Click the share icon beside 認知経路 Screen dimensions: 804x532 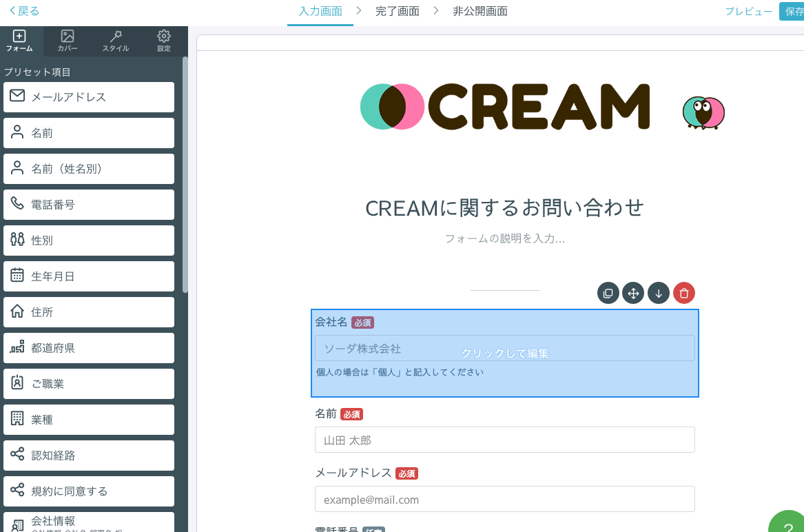tap(17, 454)
